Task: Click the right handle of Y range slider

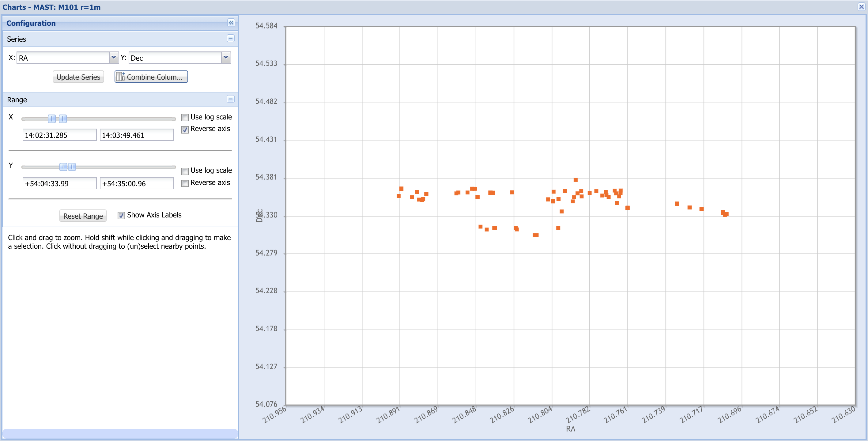Action: coord(72,167)
